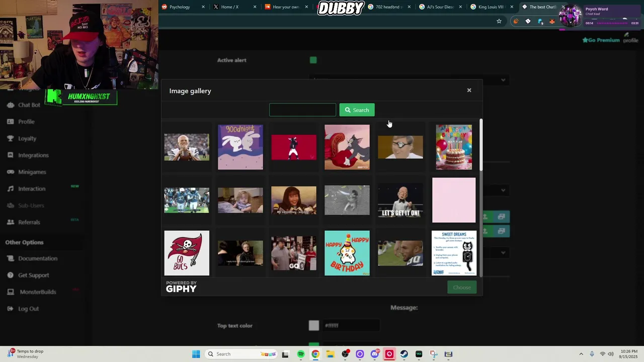Open the profile icon at top right
Viewport: 644px width, 362px height.
click(x=630, y=38)
